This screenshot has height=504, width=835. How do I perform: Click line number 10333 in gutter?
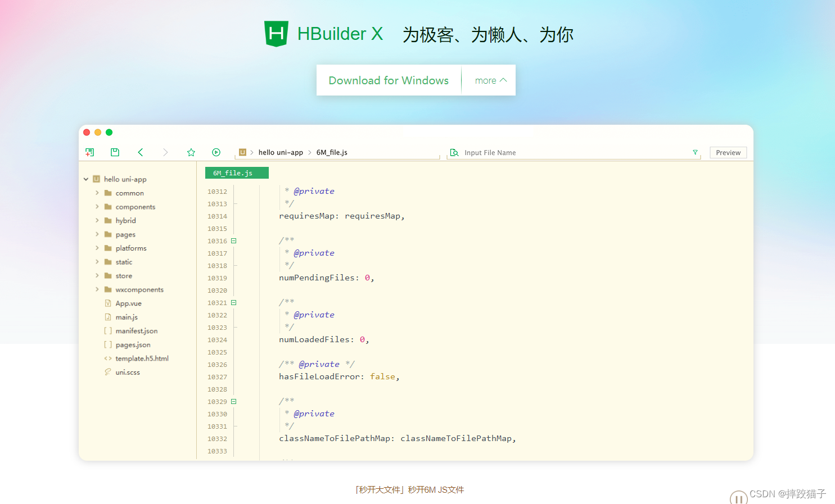(217, 451)
